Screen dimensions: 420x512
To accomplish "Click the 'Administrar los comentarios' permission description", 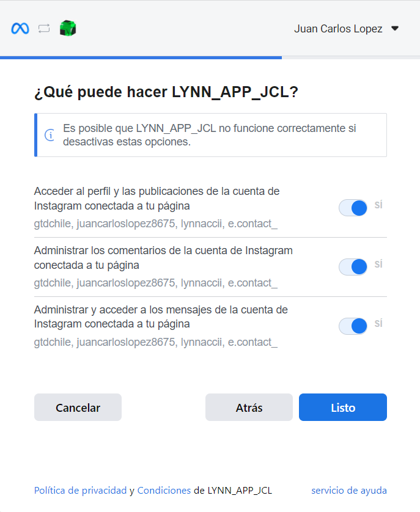I will point(163,258).
